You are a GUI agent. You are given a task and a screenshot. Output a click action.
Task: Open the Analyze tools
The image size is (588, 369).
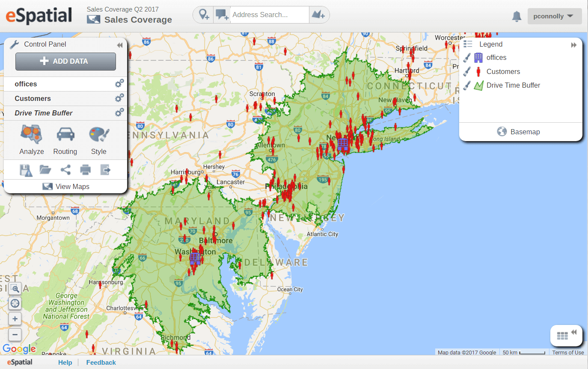(x=32, y=141)
